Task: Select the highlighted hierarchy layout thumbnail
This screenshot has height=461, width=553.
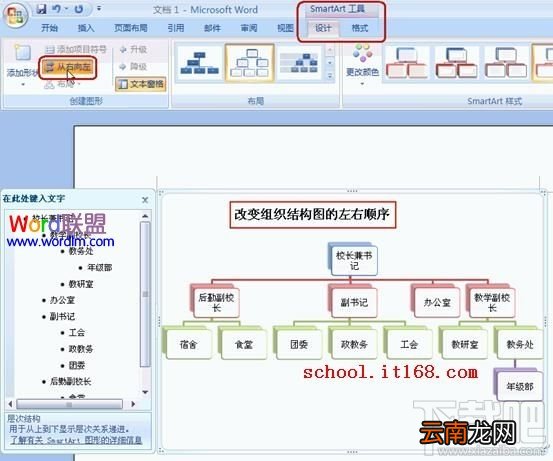Action: (x=250, y=63)
